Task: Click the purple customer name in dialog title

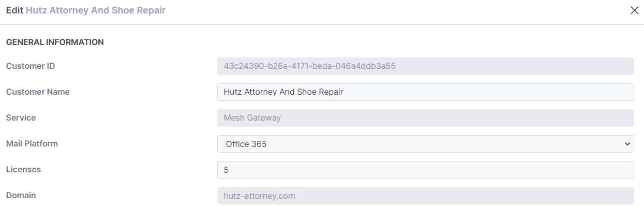Action: pos(96,10)
